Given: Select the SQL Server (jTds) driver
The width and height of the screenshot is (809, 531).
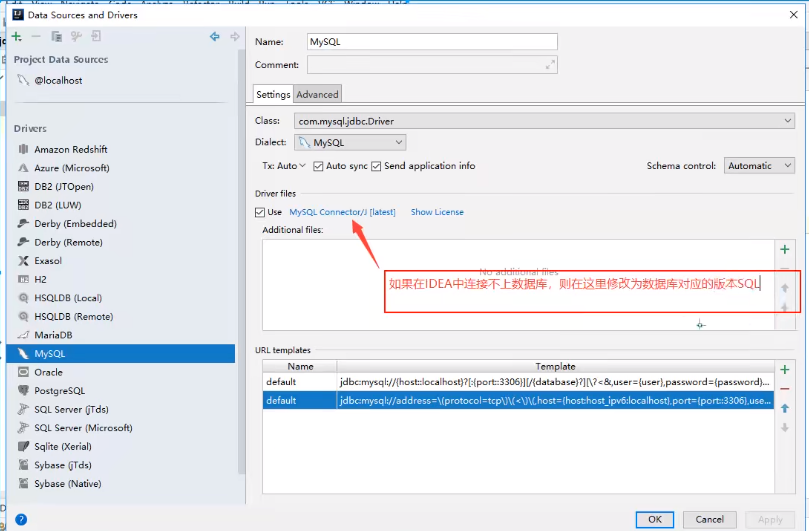Looking at the screenshot, I should click(x=121, y=409).
